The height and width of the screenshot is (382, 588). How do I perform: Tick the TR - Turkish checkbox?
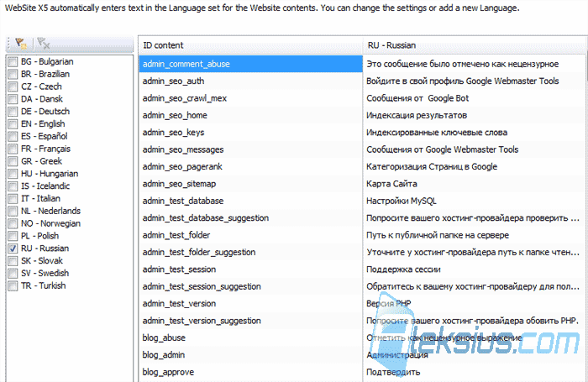13,285
